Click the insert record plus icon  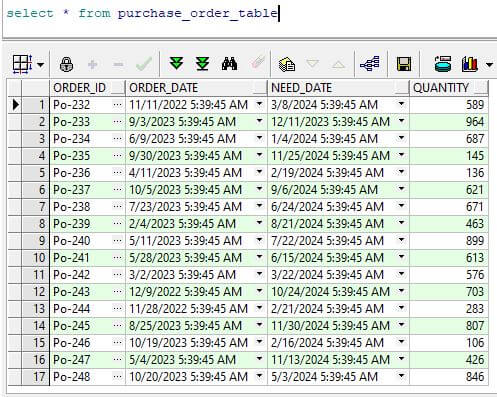click(x=92, y=64)
